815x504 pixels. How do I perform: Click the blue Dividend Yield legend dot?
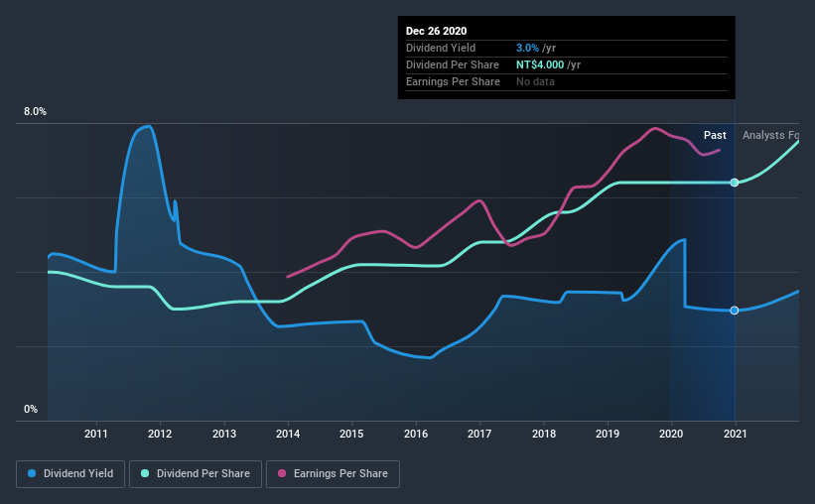[32, 473]
